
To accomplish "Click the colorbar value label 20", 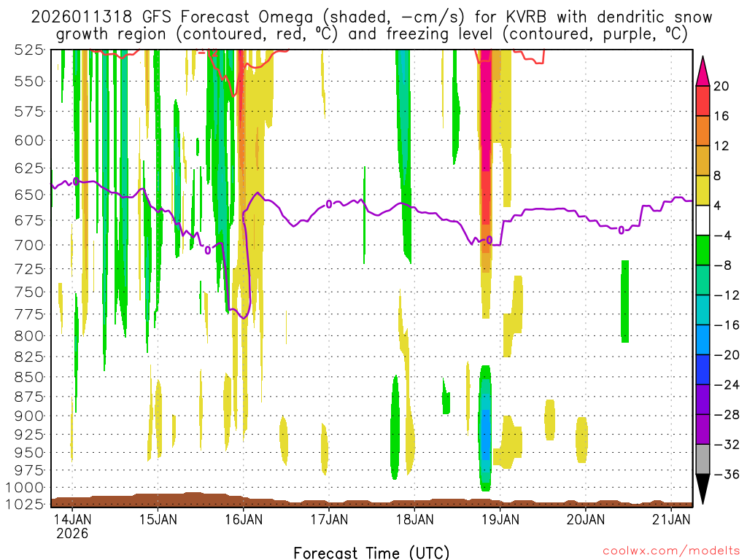I will (x=721, y=86).
